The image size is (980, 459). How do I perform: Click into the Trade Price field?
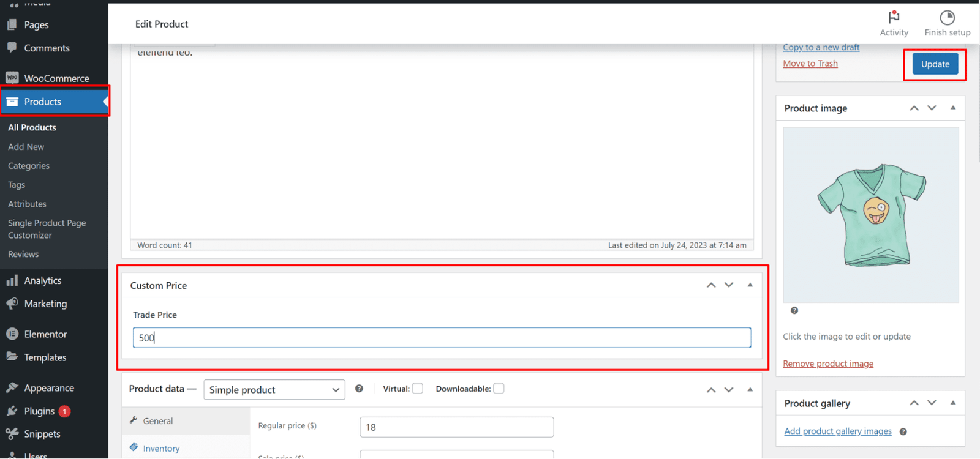pos(441,338)
